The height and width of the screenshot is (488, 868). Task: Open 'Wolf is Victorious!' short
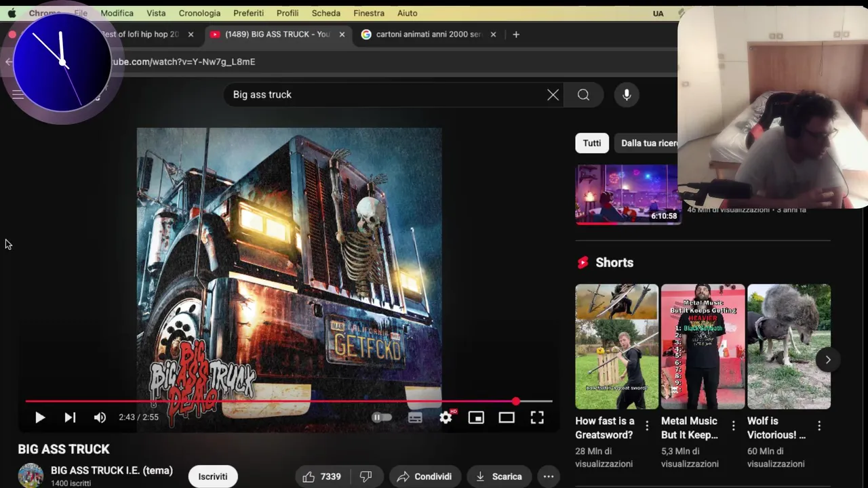point(789,346)
